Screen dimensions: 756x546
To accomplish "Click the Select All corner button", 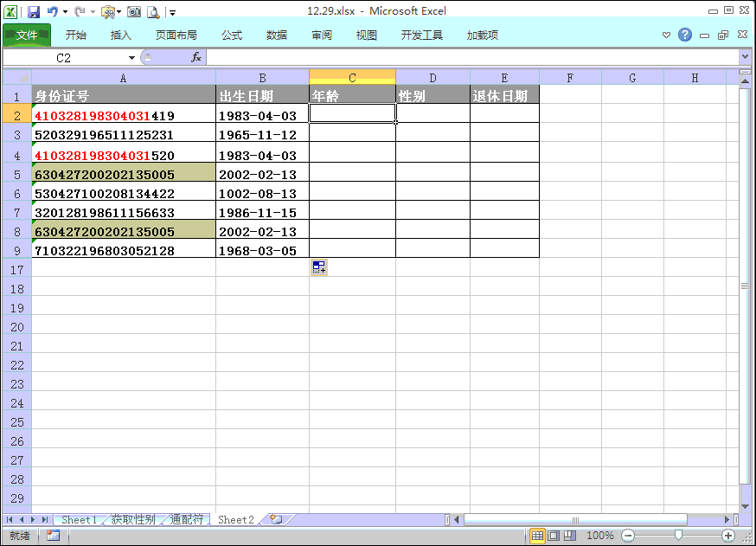I will point(17,77).
